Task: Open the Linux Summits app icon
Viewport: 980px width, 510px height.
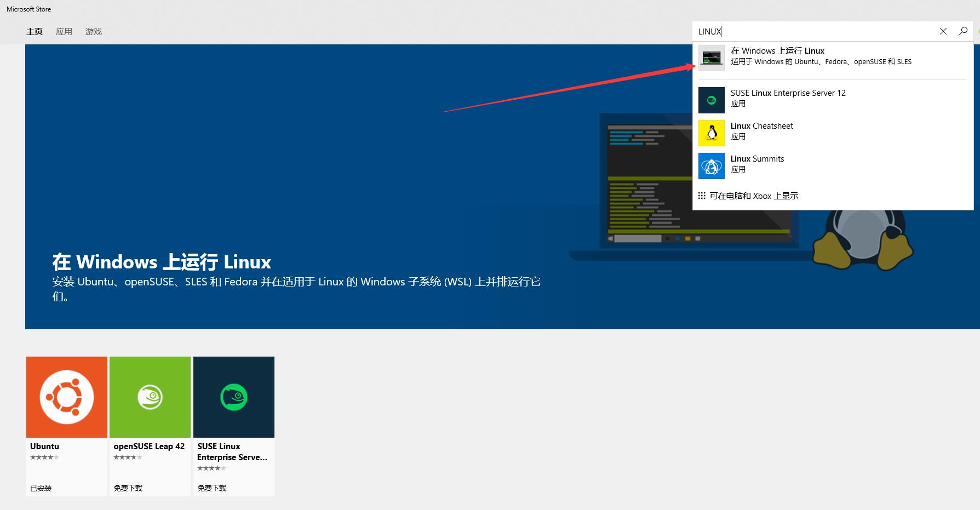Action: click(712, 166)
